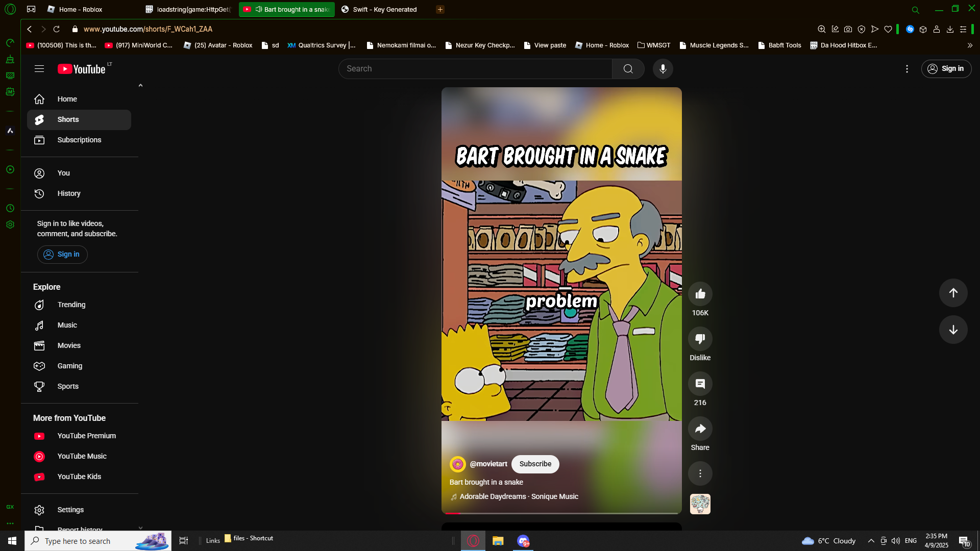The image size is (980, 551).
Task: Click the sidebar Sign in button
Action: coord(62,255)
